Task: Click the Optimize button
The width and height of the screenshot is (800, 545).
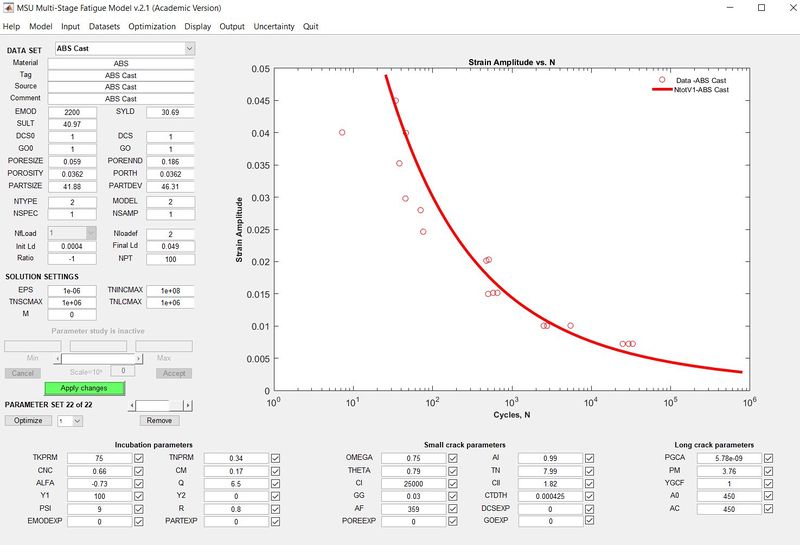Action: click(27, 421)
